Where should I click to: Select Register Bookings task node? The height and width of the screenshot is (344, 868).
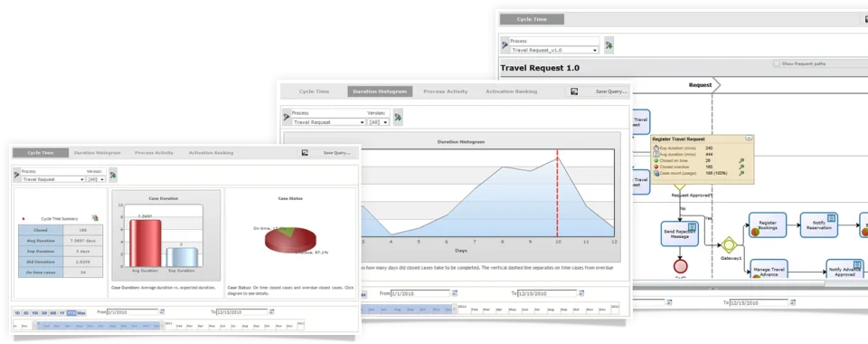coord(768,225)
